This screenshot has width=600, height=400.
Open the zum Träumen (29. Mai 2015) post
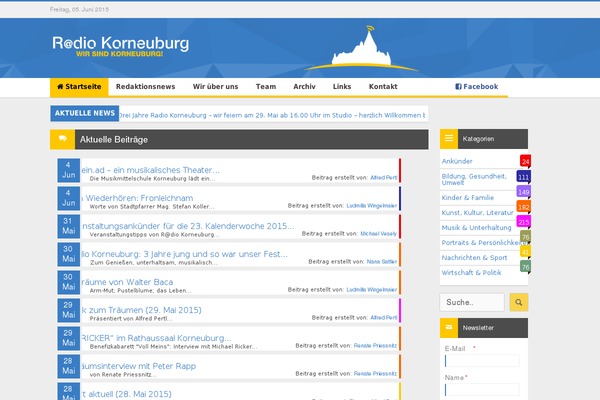(x=142, y=310)
